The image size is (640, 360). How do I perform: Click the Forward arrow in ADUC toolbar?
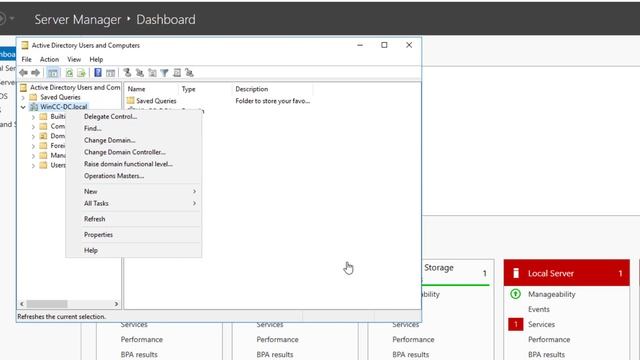pyautogui.click(x=36, y=73)
